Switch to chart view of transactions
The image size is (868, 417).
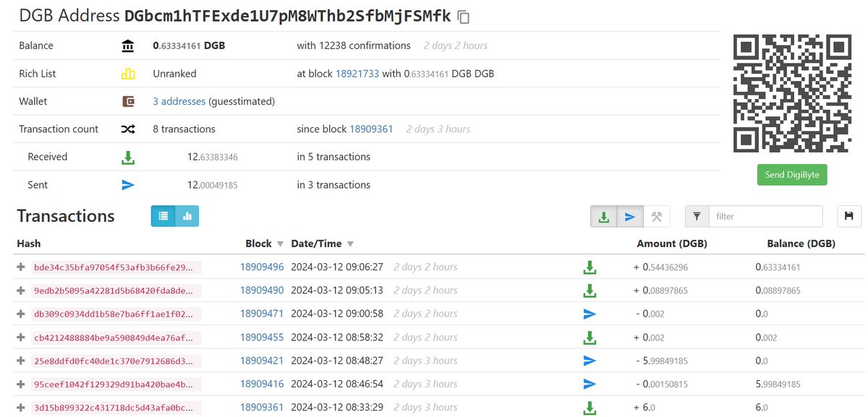(187, 215)
